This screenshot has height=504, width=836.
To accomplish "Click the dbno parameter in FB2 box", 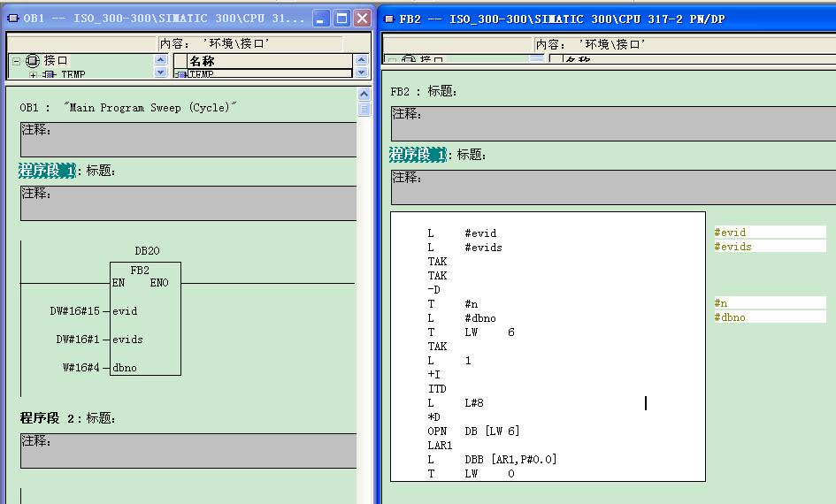I will pos(125,368).
